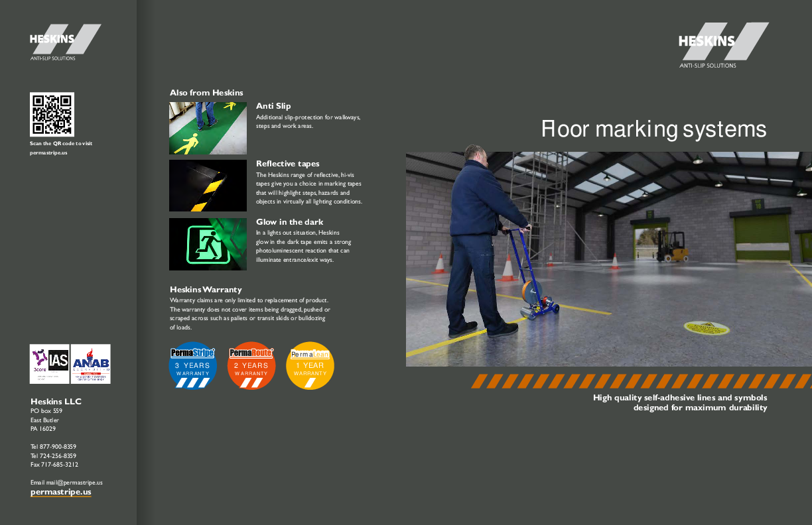Image resolution: width=812 pixels, height=525 pixels.
Task: Click the Reflective tapes heading
Action: 287,164
